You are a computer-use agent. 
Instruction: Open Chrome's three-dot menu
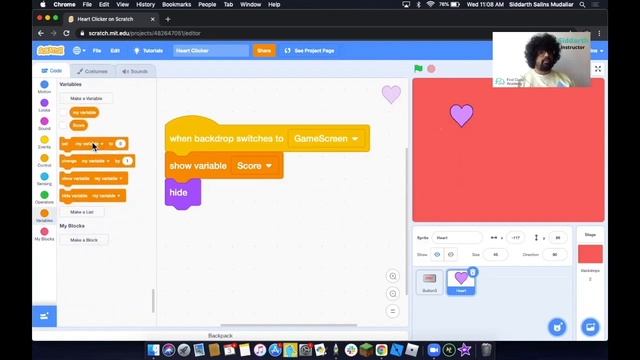(x=599, y=33)
